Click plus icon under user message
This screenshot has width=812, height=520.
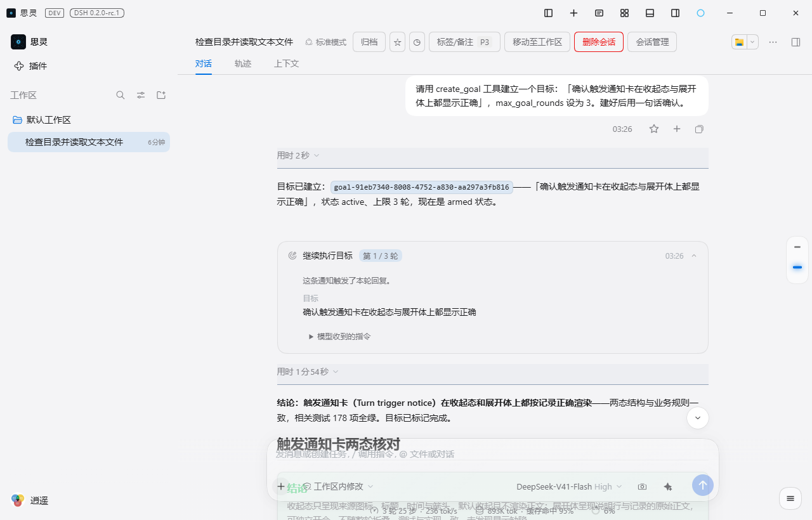pyautogui.click(x=677, y=129)
